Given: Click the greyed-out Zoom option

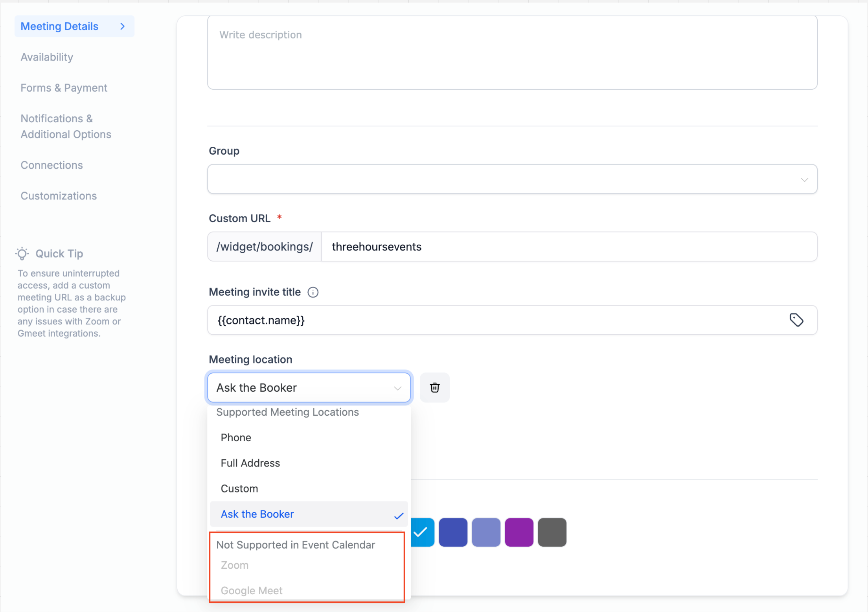Looking at the screenshot, I should point(235,565).
